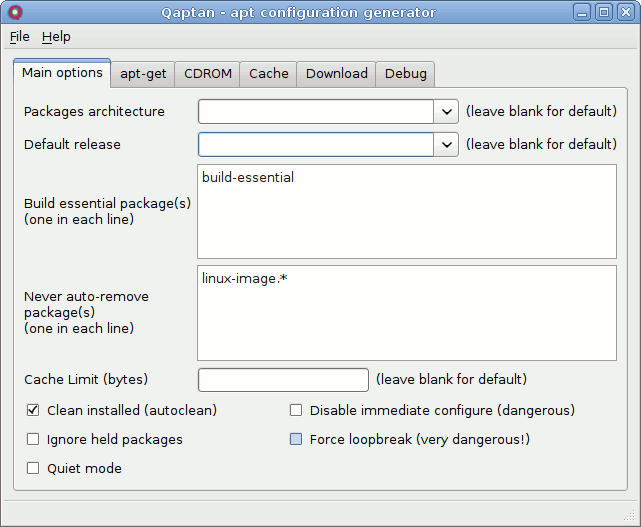Screen dimensions: 641x527
Task: Open the Help menu
Action: (x=56, y=37)
